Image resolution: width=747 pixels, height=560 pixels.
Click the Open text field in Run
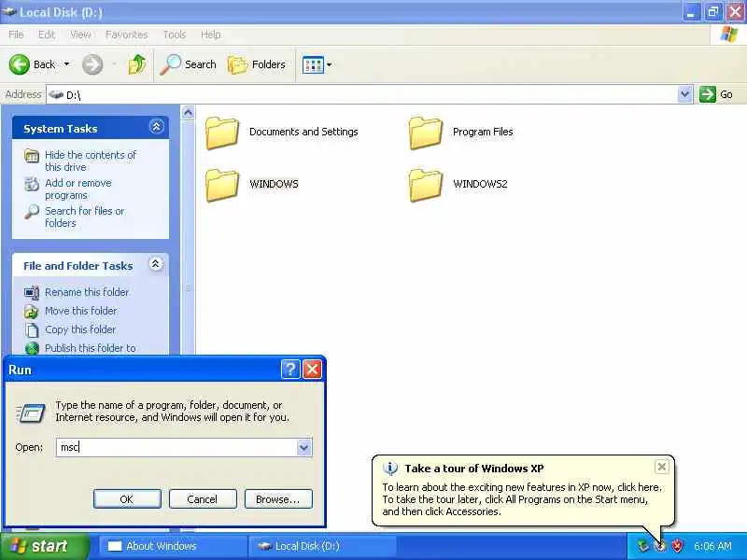pyautogui.click(x=176, y=447)
